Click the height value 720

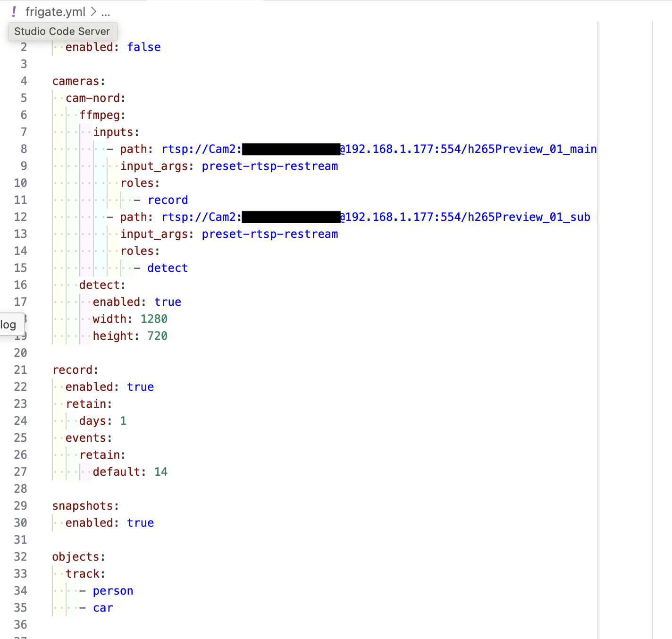(157, 336)
